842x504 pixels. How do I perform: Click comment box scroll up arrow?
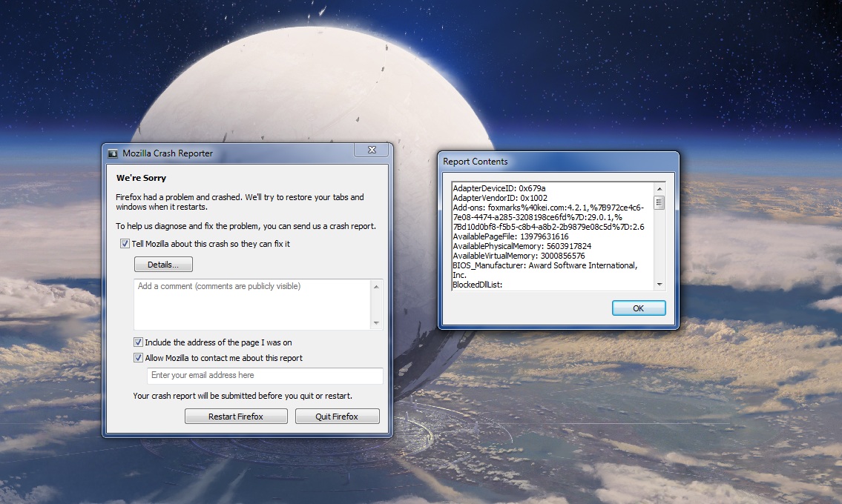(x=376, y=287)
